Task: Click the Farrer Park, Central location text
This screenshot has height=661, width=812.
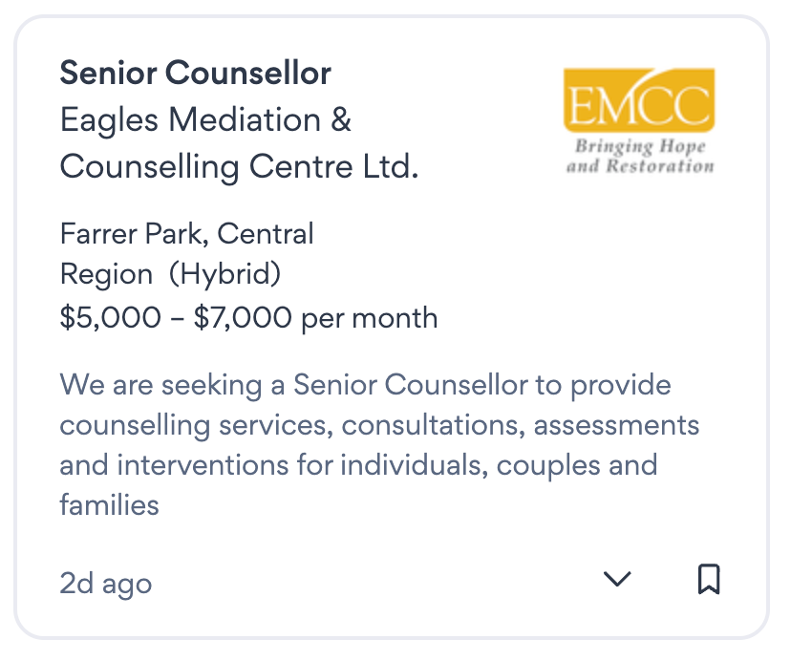Action: (x=186, y=233)
